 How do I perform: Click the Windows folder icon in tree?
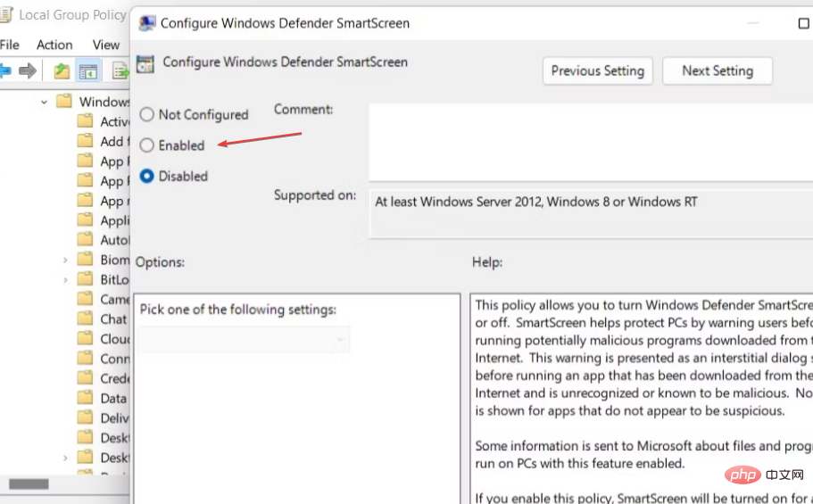pyautogui.click(x=63, y=101)
